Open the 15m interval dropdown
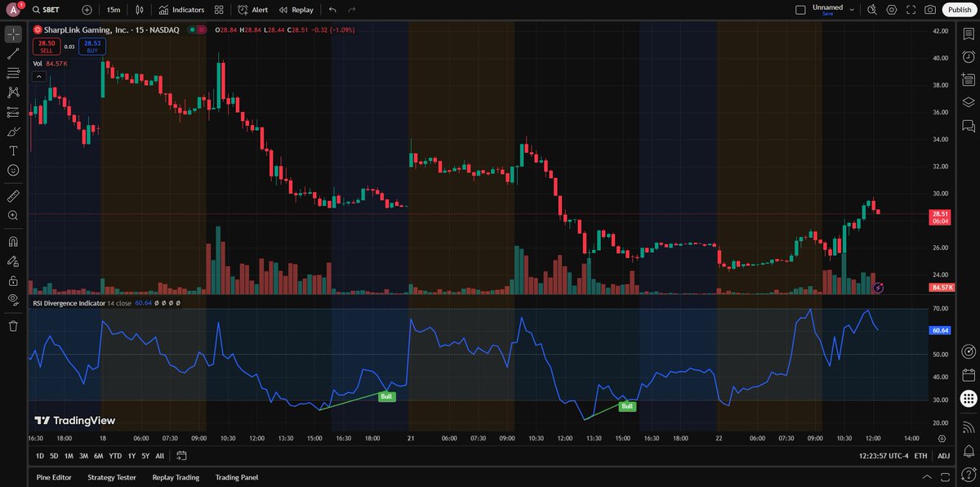 114,10
